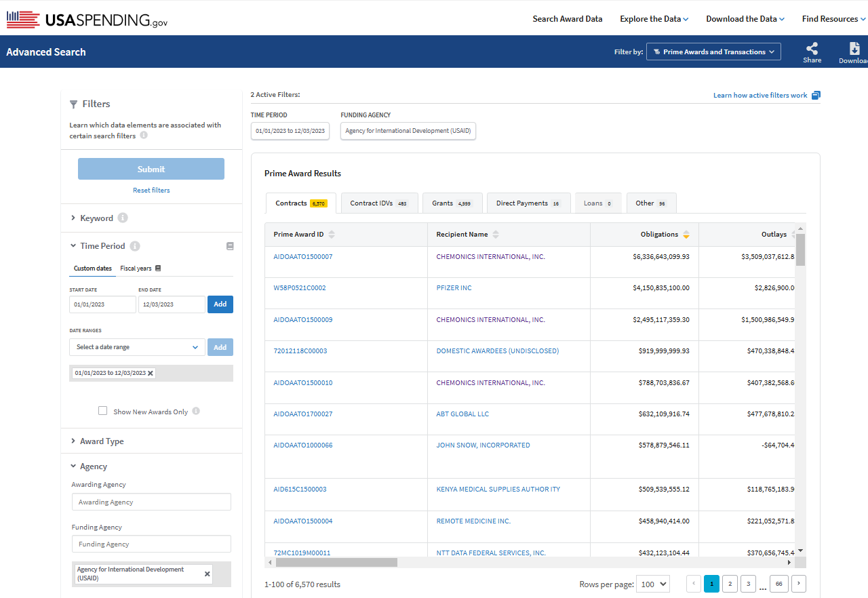Open award AIDOAATO1500007
Image resolution: width=868 pixels, height=598 pixels.
[x=303, y=257]
